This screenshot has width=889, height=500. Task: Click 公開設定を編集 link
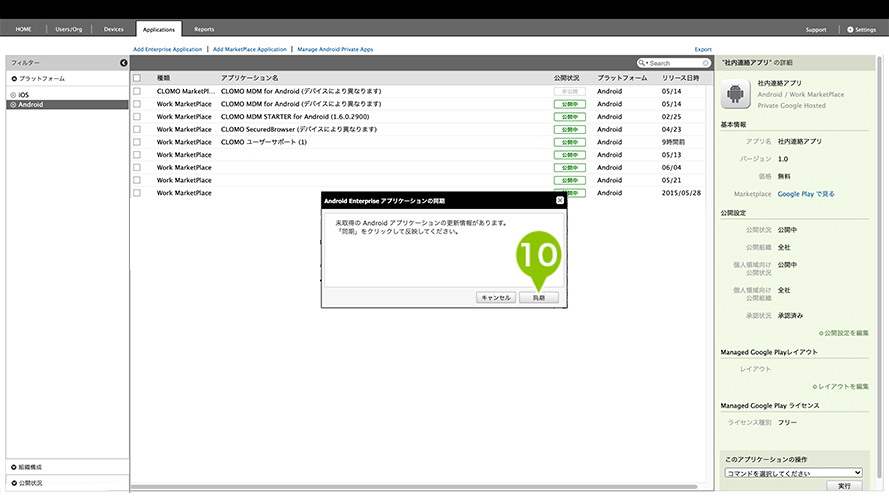pos(844,333)
